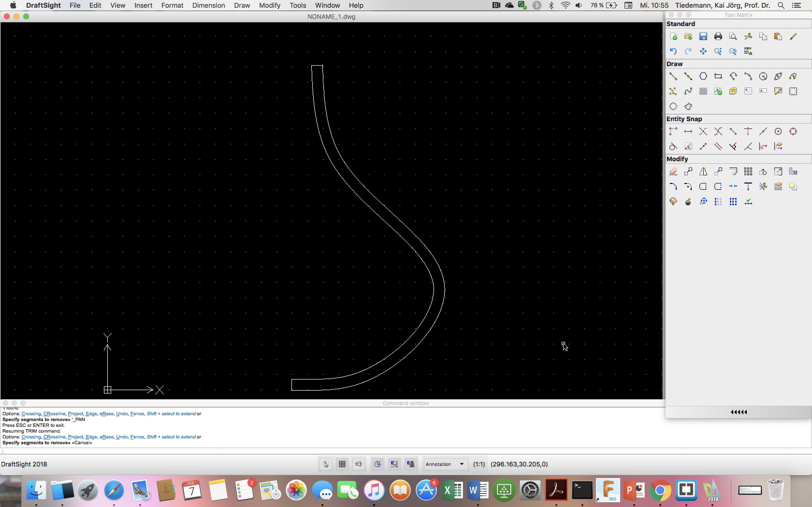This screenshot has width=812, height=507.
Task: Click the Explode bomb icon
Action: coord(688,202)
